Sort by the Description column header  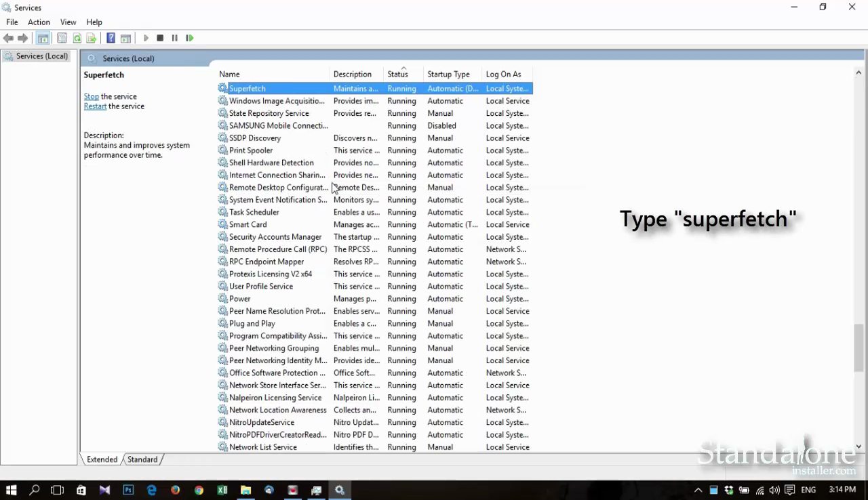[357, 75]
